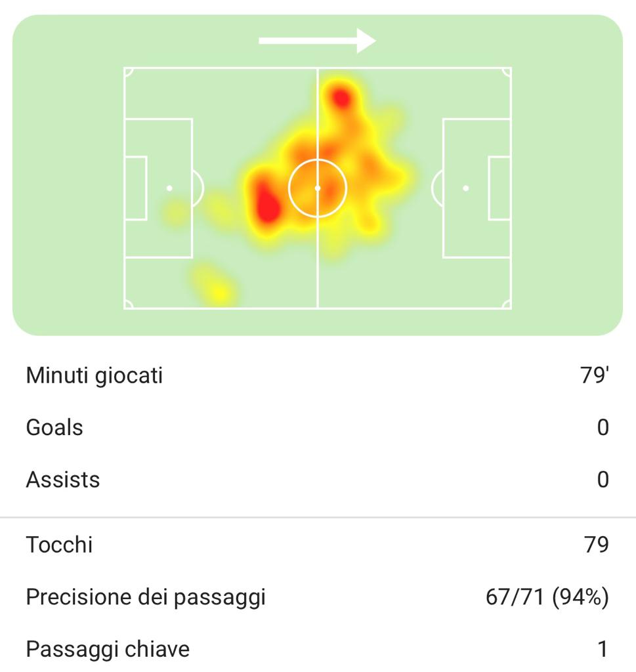Tap the Tocchi value of 79

596,545
